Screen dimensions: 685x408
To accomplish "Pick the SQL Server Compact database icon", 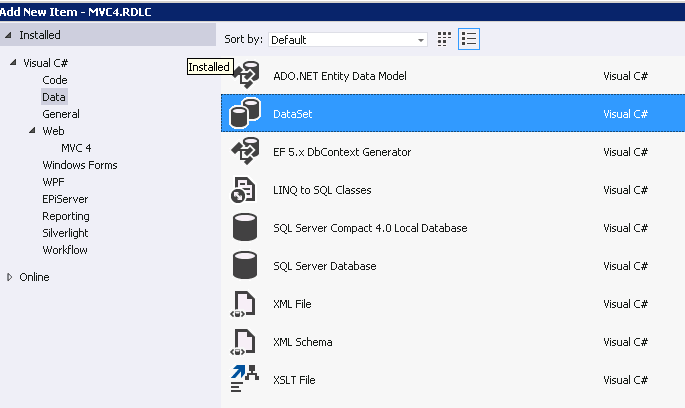I will [245, 227].
